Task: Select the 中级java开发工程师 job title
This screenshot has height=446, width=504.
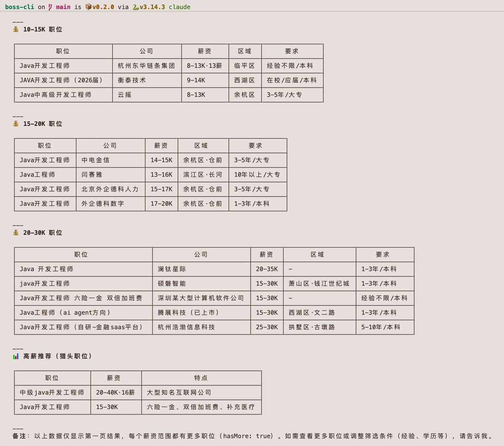Action: 52,393
